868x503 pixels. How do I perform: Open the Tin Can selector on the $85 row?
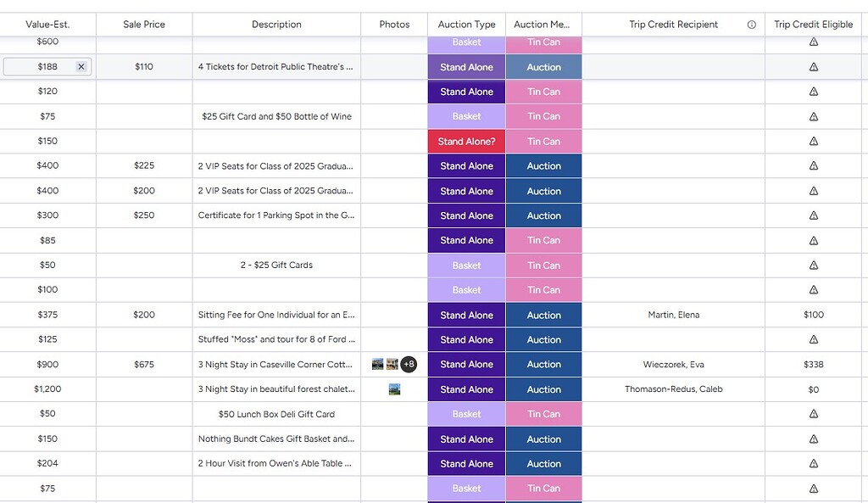[543, 240]
